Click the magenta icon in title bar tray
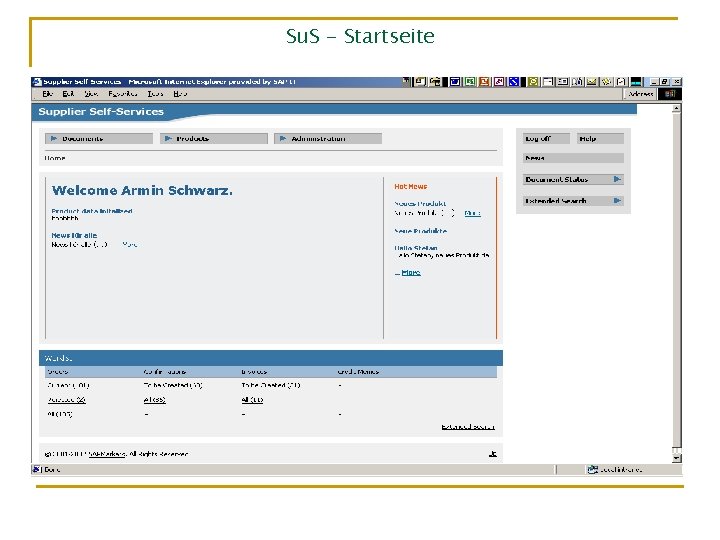Viewport: 720px width, 540px height. 499,82
